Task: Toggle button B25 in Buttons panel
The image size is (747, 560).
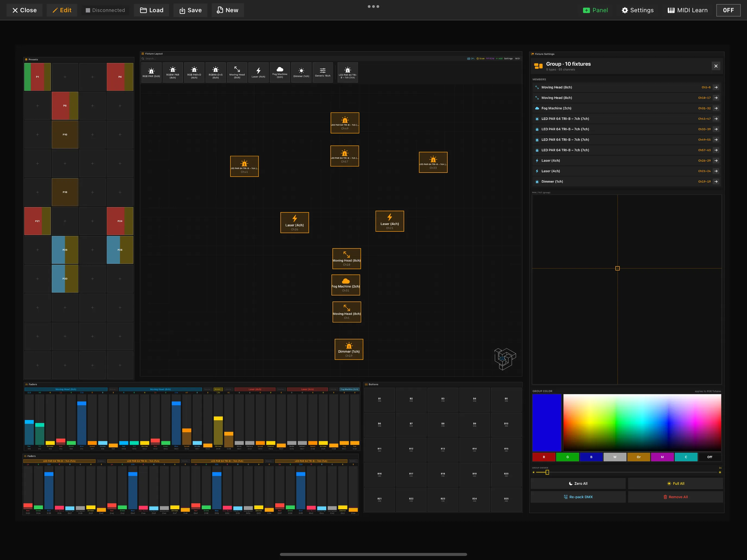Action: [506, 499]
